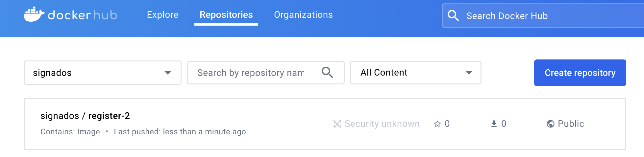Click the Security unknown icon
Viewport: 644px width, 157px height.
[337, 124]
